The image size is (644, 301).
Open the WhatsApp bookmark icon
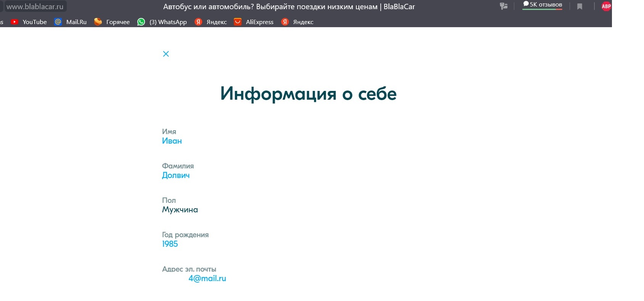(x=141, y=22)
